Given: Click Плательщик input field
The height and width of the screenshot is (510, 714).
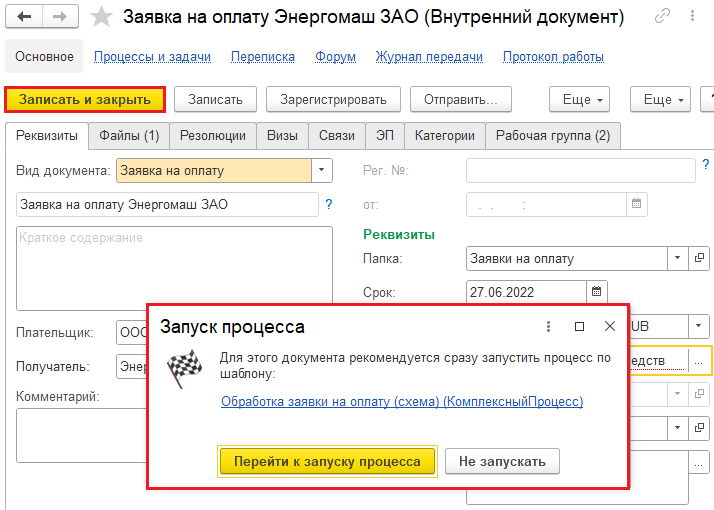Looking at the screenshot, I should pos(132,332).
